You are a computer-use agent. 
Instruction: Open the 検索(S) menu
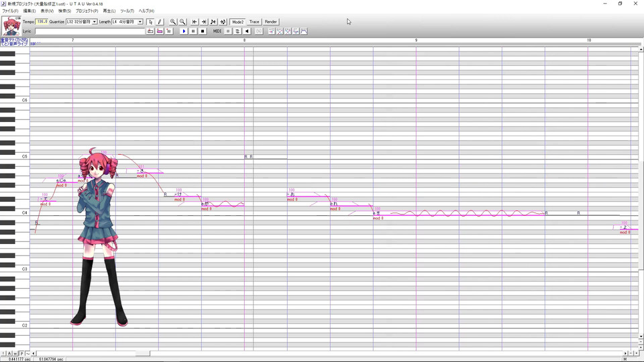64,11
